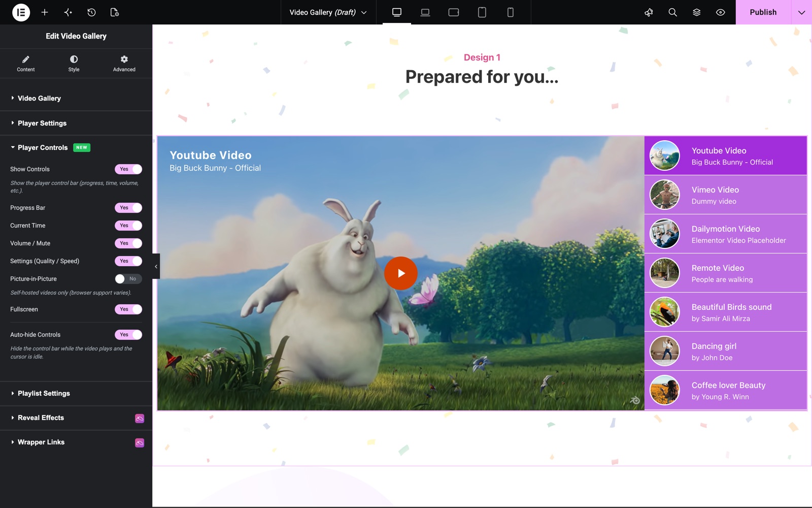Switch to desktop device view
This screenshot has width=812, height=508.
point(397,12)
